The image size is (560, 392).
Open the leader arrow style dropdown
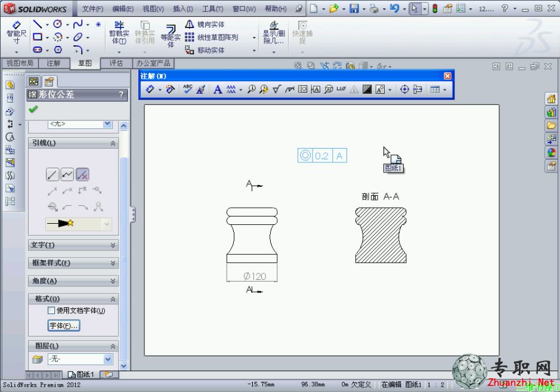[x=106, y=224]
